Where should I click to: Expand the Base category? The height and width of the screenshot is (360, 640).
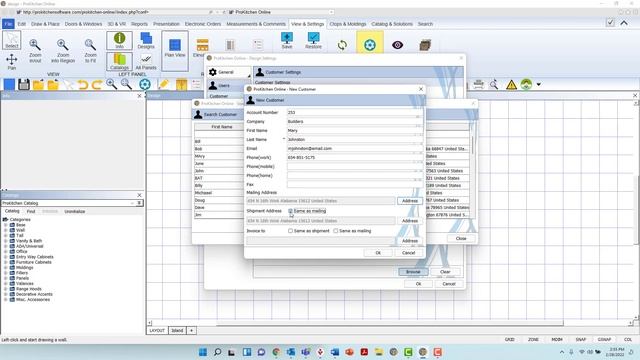[x=6, y=225]
